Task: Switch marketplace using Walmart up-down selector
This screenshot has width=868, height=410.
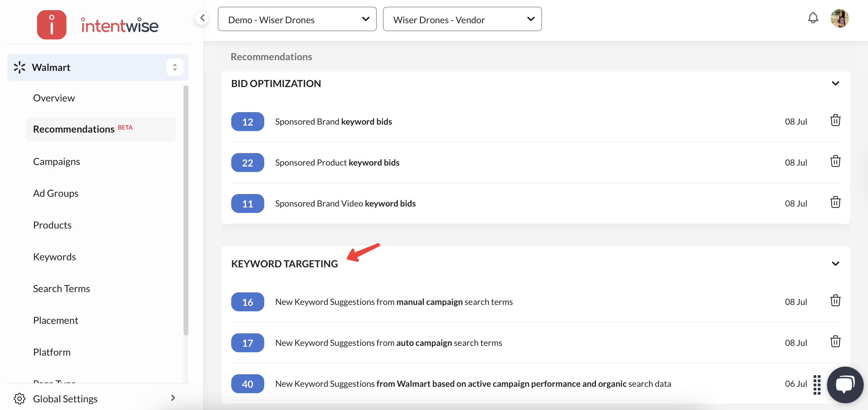Action: point(175,67)
